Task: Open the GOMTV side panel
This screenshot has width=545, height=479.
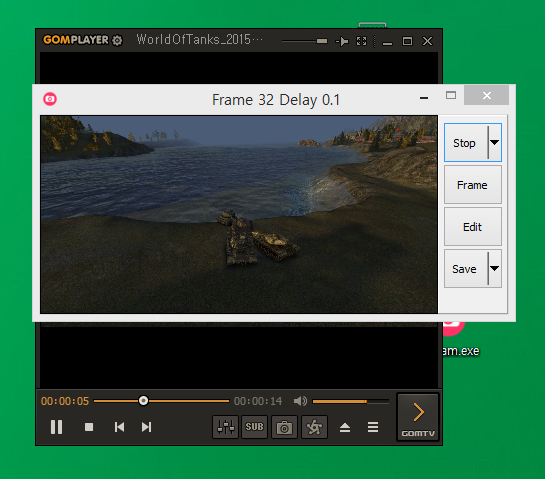Action: click(418, 417)
